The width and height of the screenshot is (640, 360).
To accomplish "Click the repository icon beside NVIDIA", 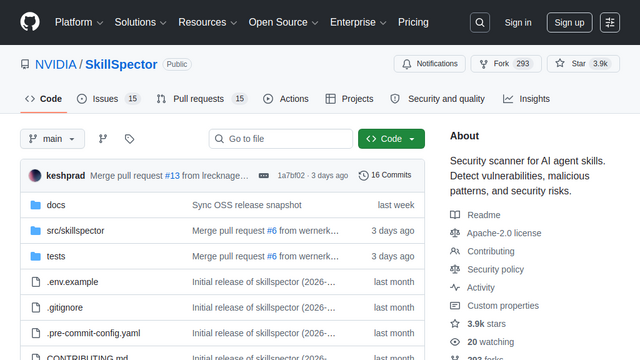I will (x=25, y=64).
